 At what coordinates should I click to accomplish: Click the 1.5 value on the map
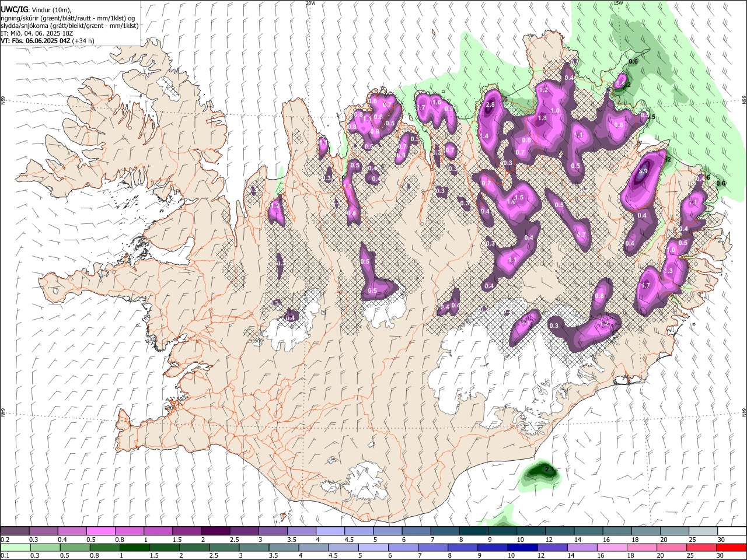tap(518, 198)
